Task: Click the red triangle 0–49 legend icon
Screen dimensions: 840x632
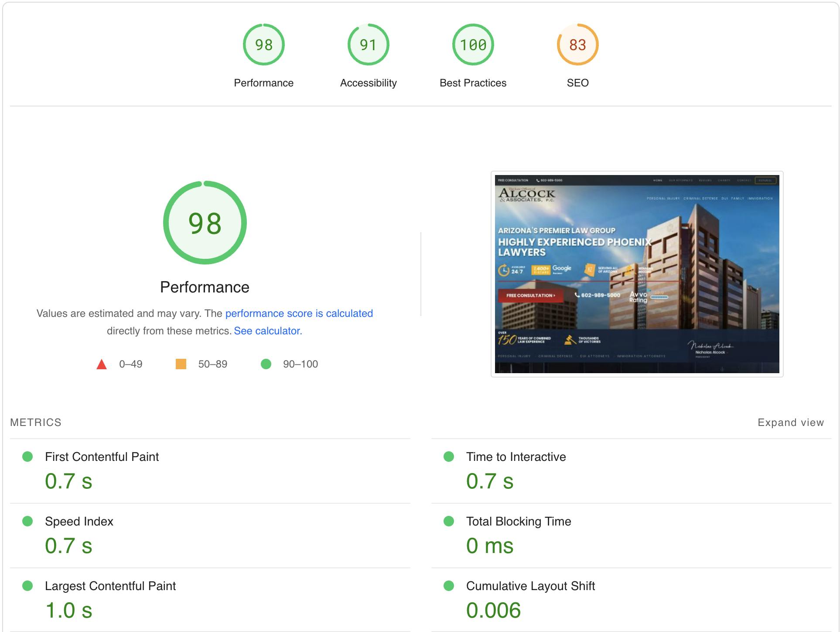Action: click(x=102, y=364)
